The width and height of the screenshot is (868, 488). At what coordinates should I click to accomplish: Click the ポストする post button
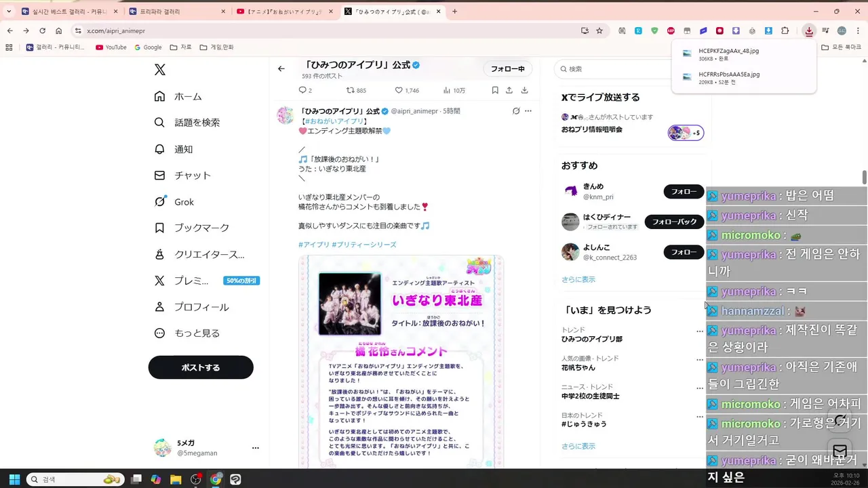201,367
